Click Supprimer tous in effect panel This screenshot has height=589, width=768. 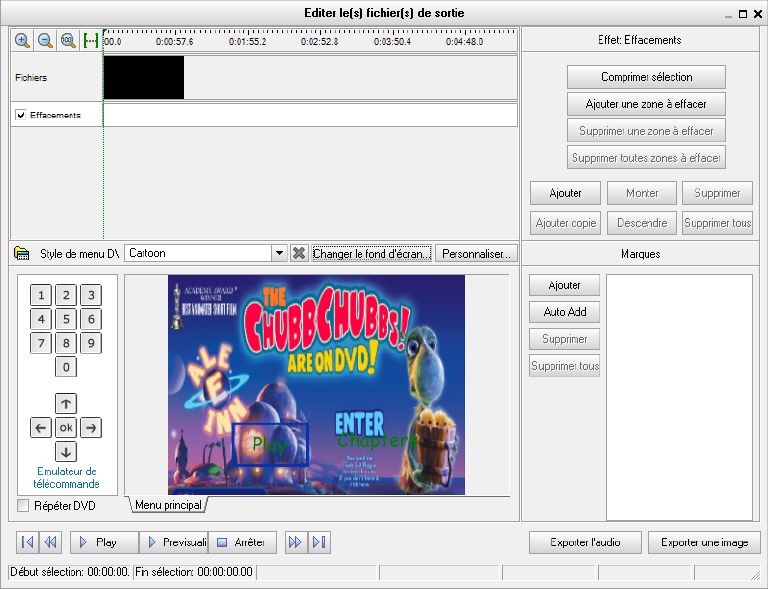(718, 223)
